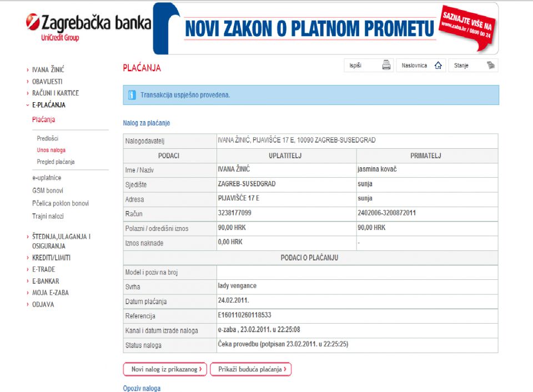Collapse the E-PLAĆANJA arrow

28,105
